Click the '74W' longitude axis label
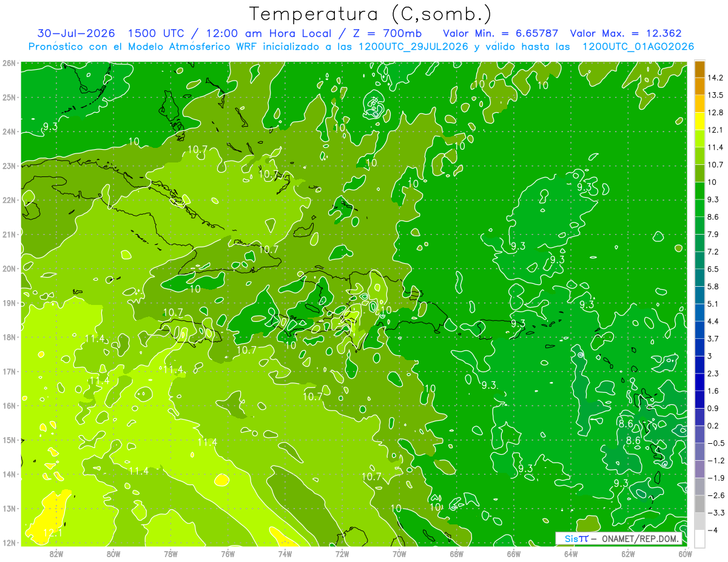This screenshot has width=728, height=562. (x=285, y=554)
